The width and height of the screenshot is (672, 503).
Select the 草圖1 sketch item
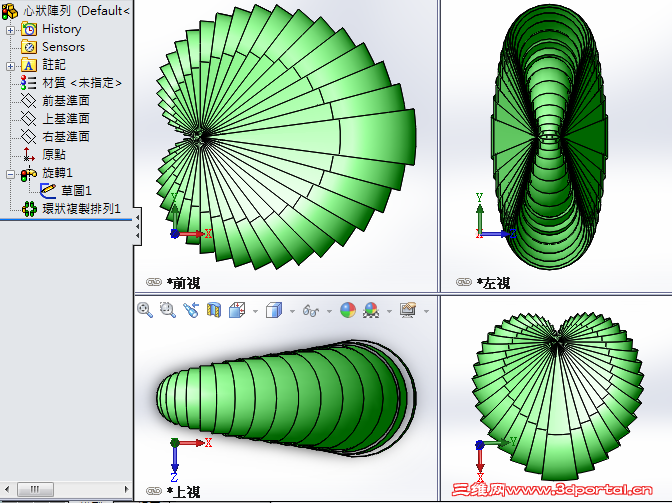click(x=77, y=191)
